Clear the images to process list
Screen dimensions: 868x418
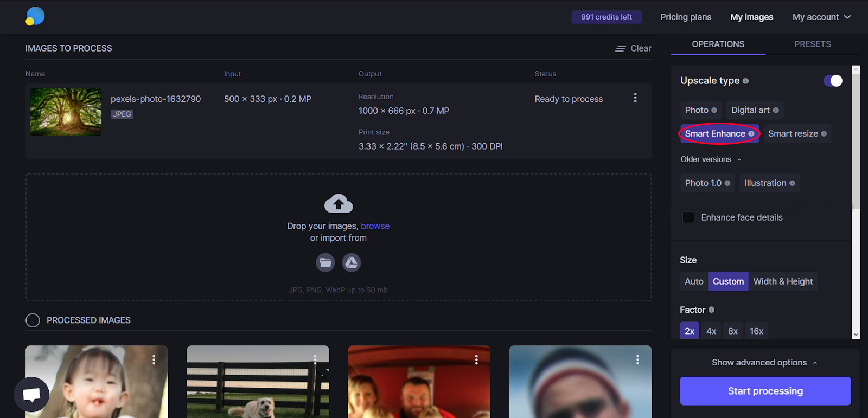pos(634,48)
